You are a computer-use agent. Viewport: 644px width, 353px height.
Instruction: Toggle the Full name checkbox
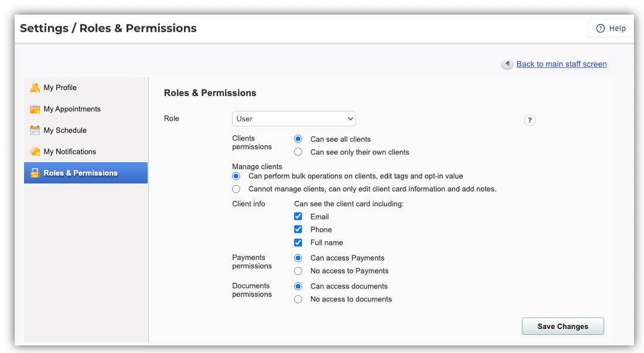(x=298, y=242)
